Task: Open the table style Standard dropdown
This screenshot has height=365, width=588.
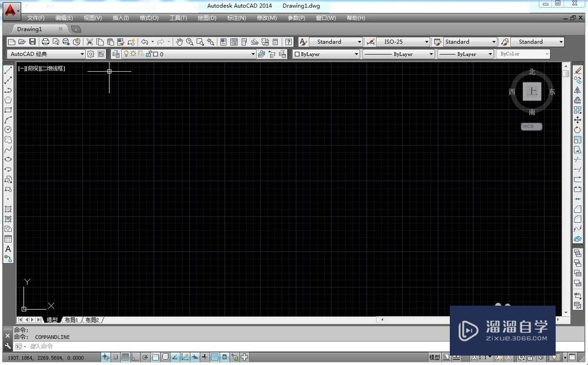Action: coord(493,42)
